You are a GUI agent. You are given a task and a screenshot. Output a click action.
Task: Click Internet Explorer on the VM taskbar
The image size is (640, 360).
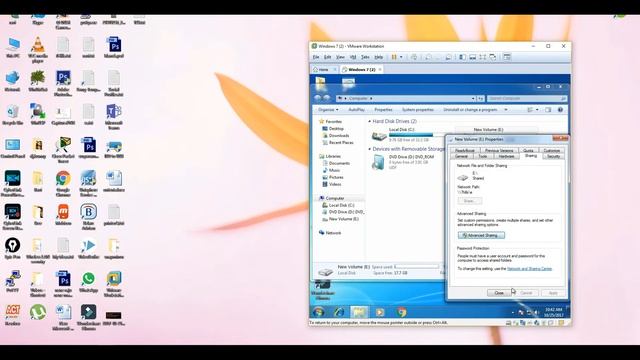point(339,312)
